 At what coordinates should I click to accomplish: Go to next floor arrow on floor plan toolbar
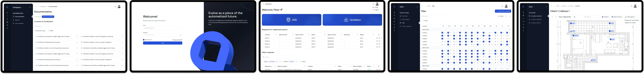click(556, 17)
